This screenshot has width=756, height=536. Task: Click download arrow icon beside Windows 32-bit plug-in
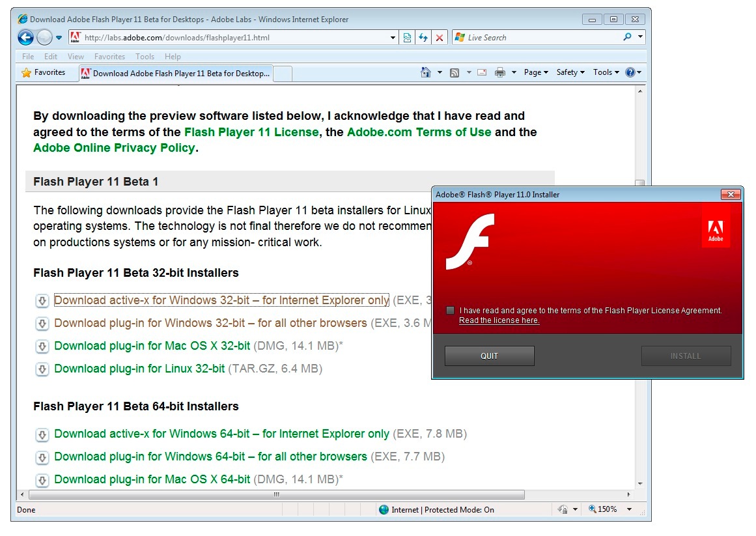(42, 324)
